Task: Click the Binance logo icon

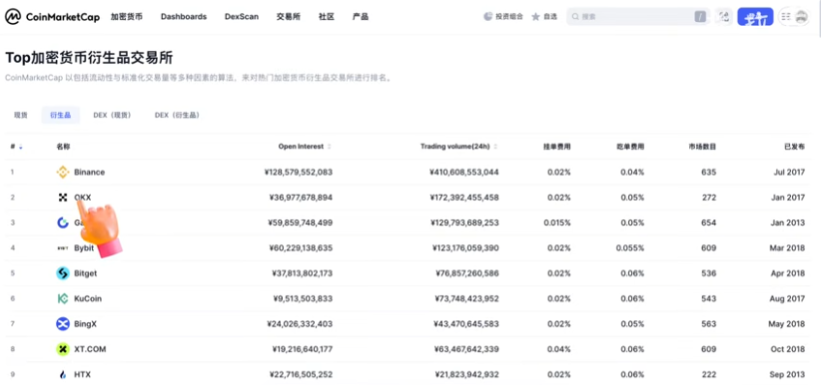Action: tap(63, 172)
